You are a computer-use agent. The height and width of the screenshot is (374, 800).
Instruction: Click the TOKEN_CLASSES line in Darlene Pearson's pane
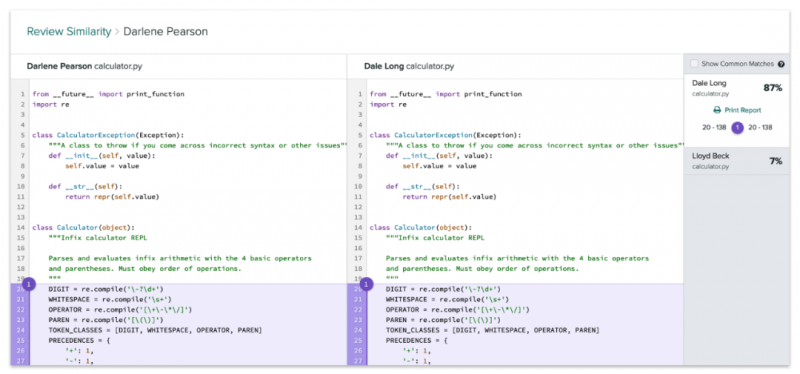point(155,331)
